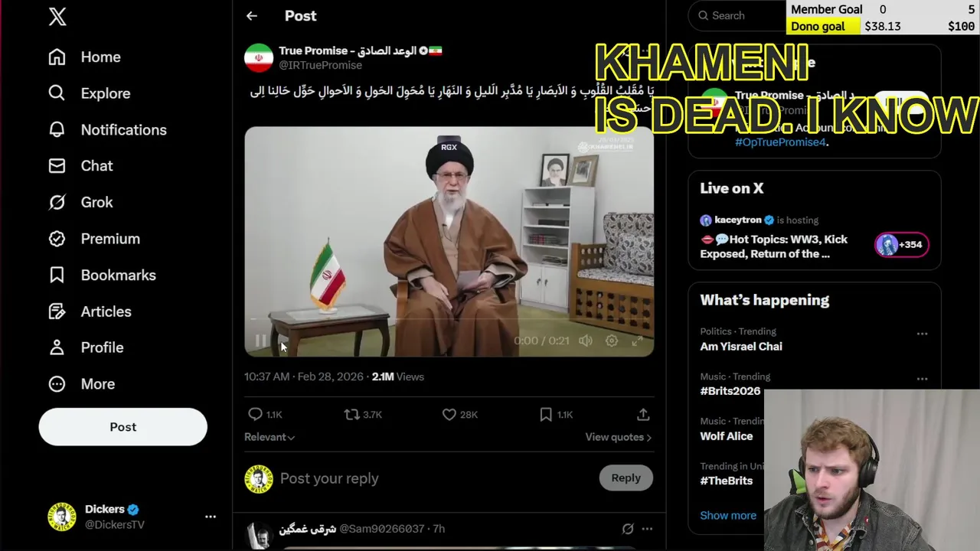This screenshot has height=551, width=980.
Task: Open View quotes link
Action: tap(619, 437)
